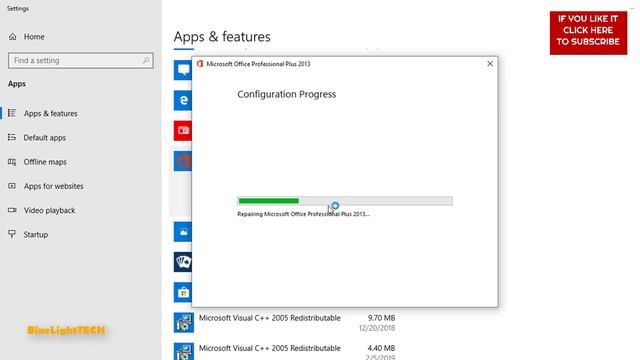Open Apps for websites settings
Viewport: 640px width, 360px height.
click(53, 186)
